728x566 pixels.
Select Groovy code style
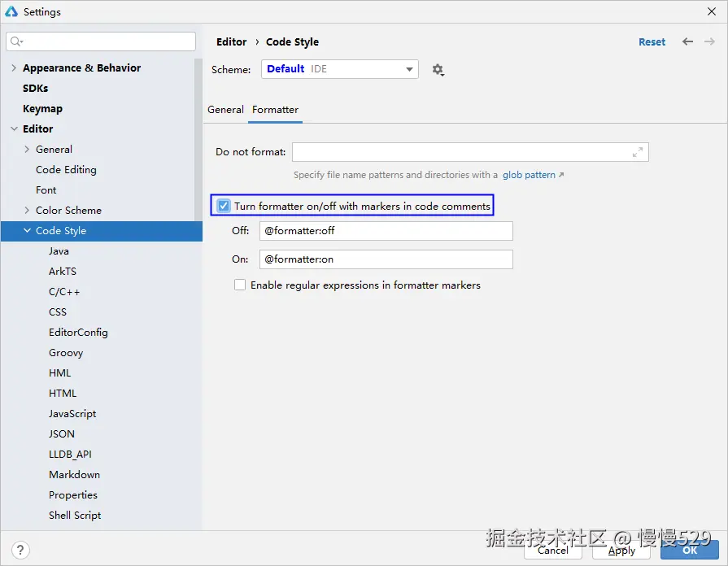[x=66, y=353]
